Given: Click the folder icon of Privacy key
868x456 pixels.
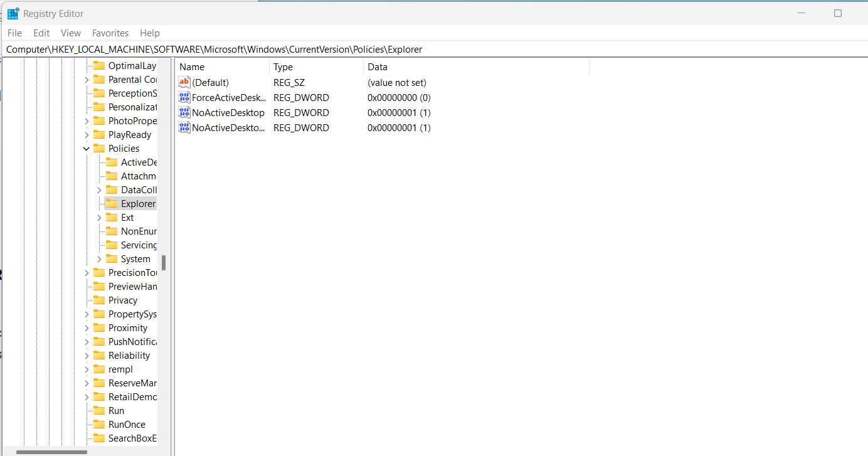Looking at the screenshot, I should click(x=99, y=300).
